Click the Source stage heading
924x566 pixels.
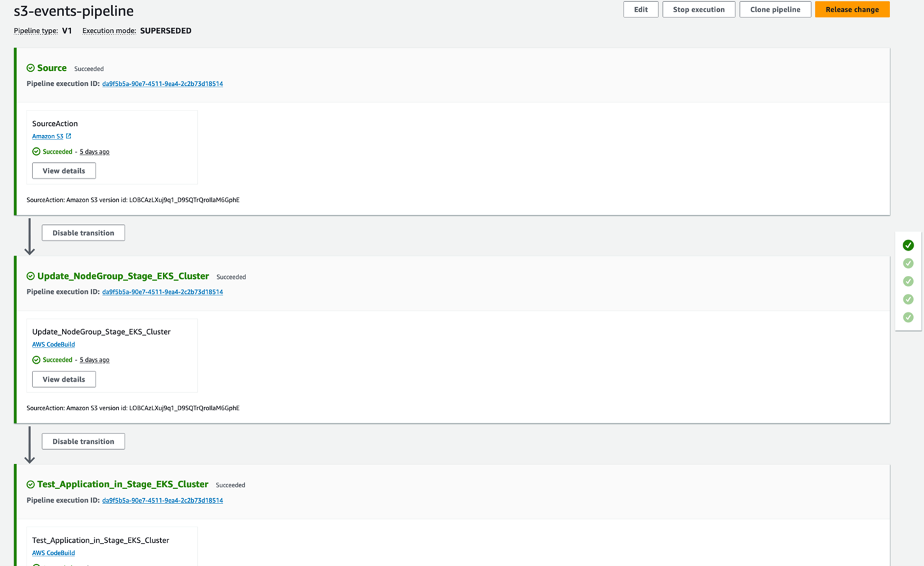pos(52,68)
